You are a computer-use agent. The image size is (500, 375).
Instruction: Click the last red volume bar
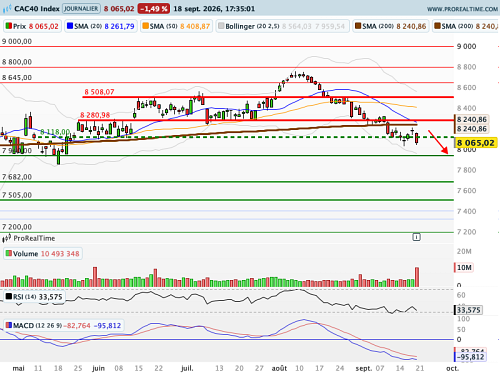(417, 277)
